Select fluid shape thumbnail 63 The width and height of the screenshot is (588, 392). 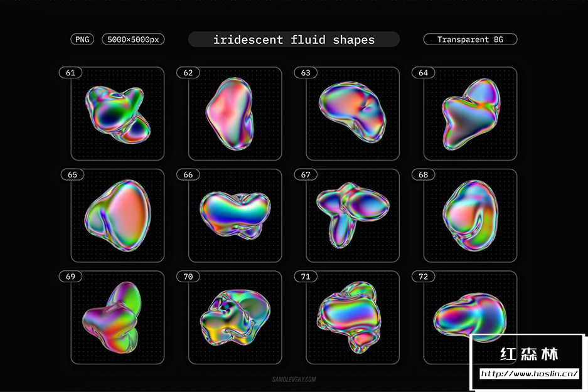(353, 114)
